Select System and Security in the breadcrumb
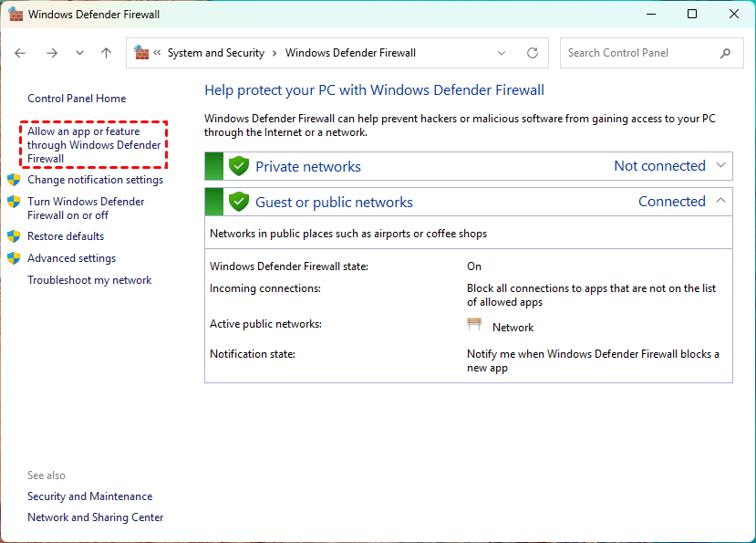The width and height of the screenshot is (756, 543). (215, 53)
